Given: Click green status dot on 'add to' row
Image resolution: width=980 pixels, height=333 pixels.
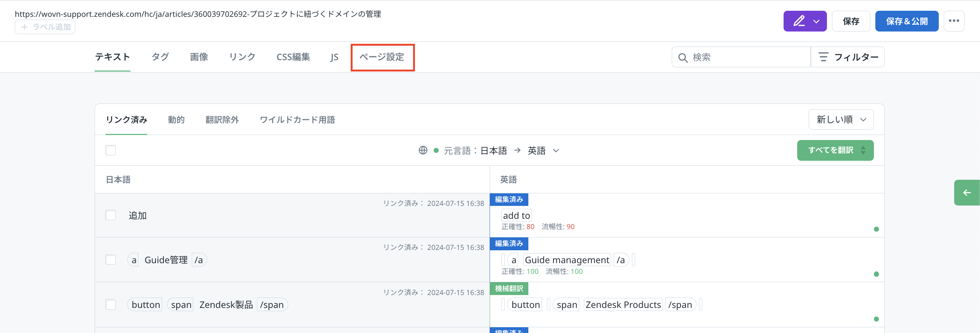Looking at the screenshot, I should point(876,229).
